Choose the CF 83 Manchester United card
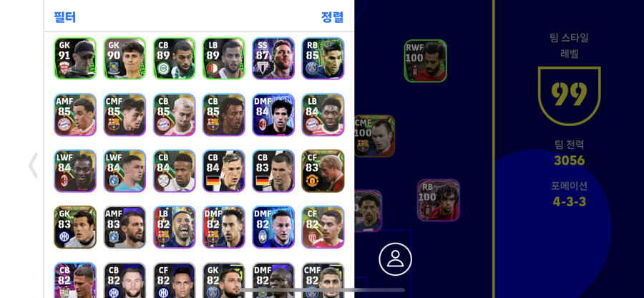The height and width of the screenshot is (298, 644). pyautogui.click(x=323, y=171)
